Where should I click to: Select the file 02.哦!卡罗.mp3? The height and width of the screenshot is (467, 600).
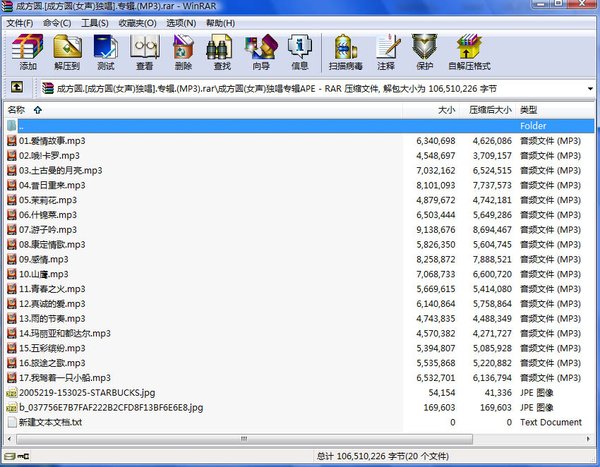(49, 156)
